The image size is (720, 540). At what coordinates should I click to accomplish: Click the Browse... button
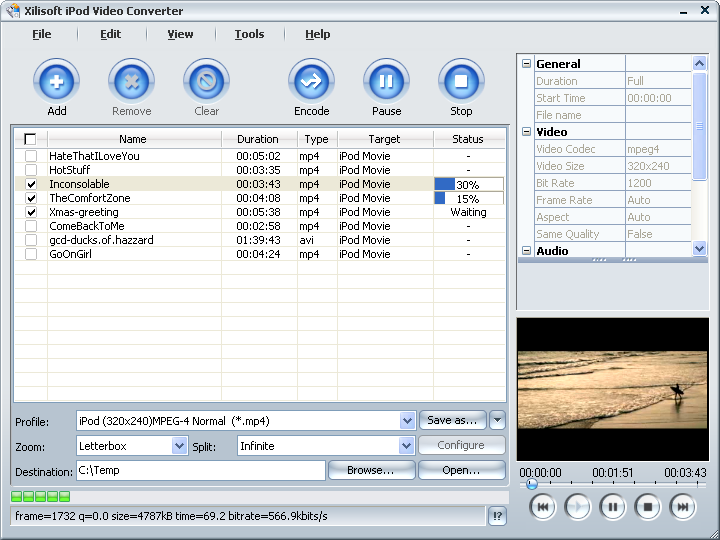point(371,470)
